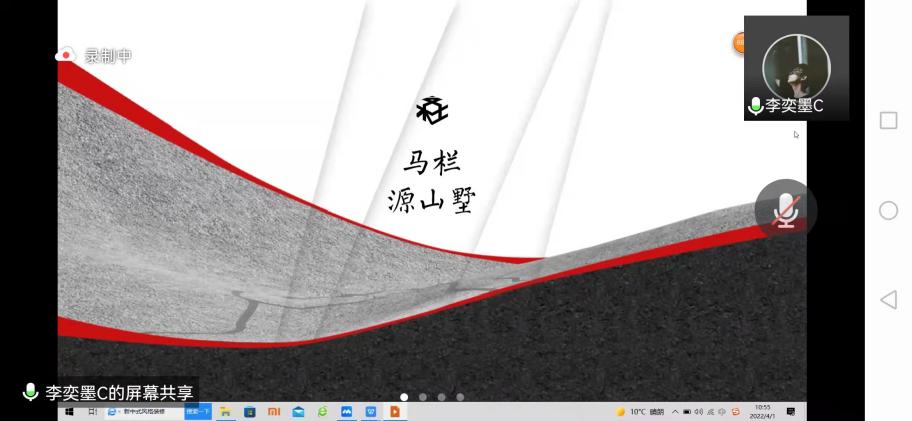Click the taskbar volume speaker icon
This screenshot has width=912, height=421.
[699, 411]
